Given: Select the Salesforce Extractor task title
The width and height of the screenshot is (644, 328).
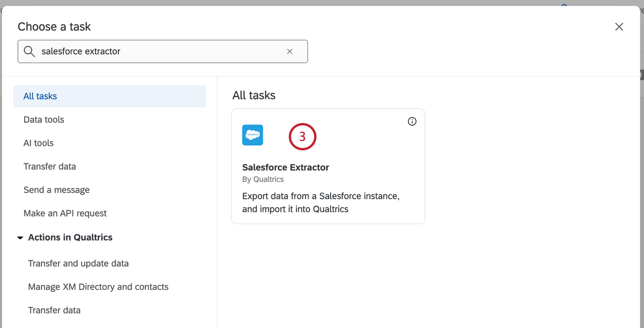Looking at the screenshot, I should tap(286, 167).
